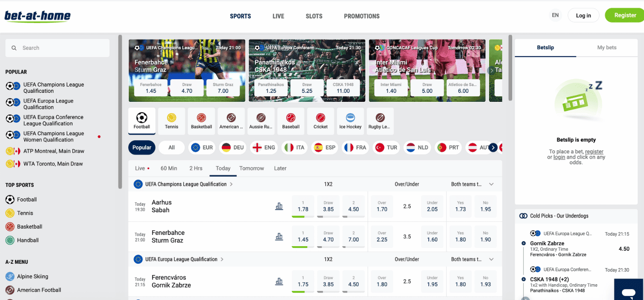Open the PROMOTIONS navigation tab
Viewport: 644px width, 300px height.
(362, 16)
